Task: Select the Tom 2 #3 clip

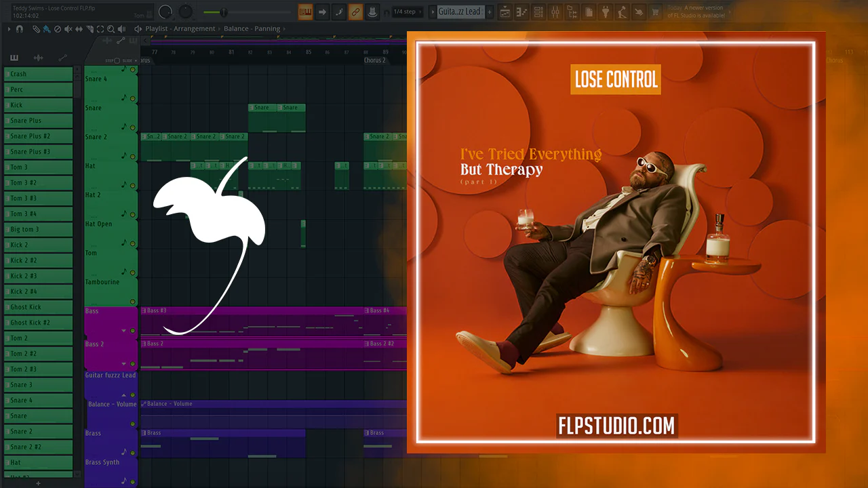Action: coord(38,369)
